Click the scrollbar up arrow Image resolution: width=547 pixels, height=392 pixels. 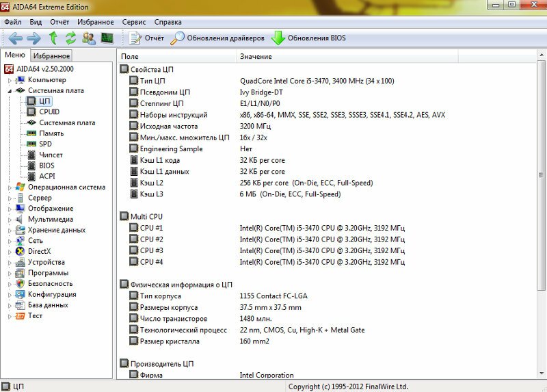tap(541, 55)
